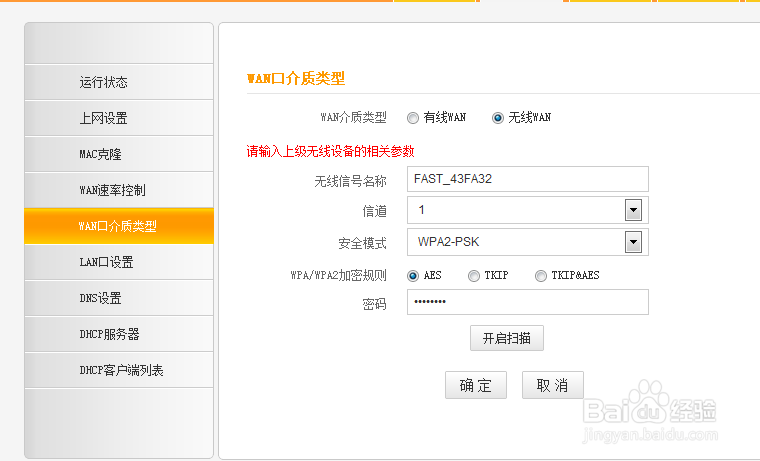
Task: Open LAN口设置 page
Action: (119, 262)
